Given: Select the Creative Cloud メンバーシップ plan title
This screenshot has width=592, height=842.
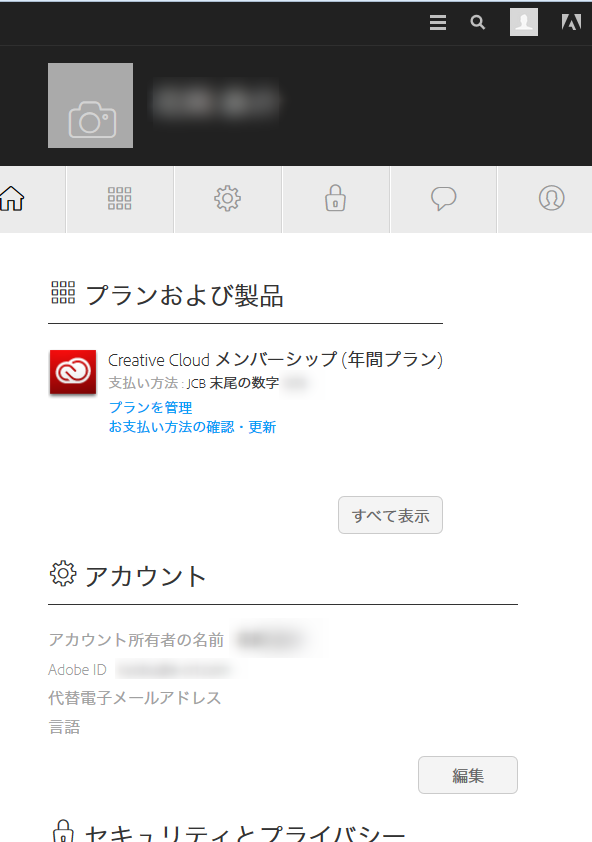Looking at the screenshot, I should click(x=275, y=359).
